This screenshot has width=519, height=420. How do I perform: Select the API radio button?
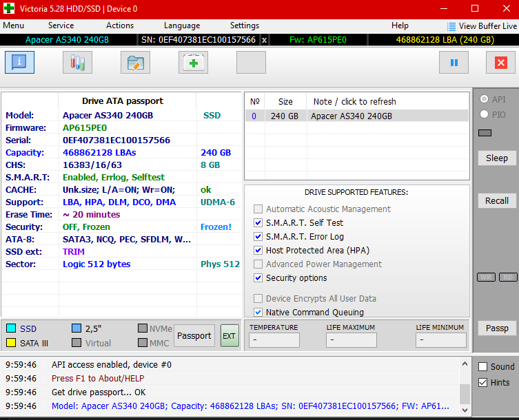484,99
